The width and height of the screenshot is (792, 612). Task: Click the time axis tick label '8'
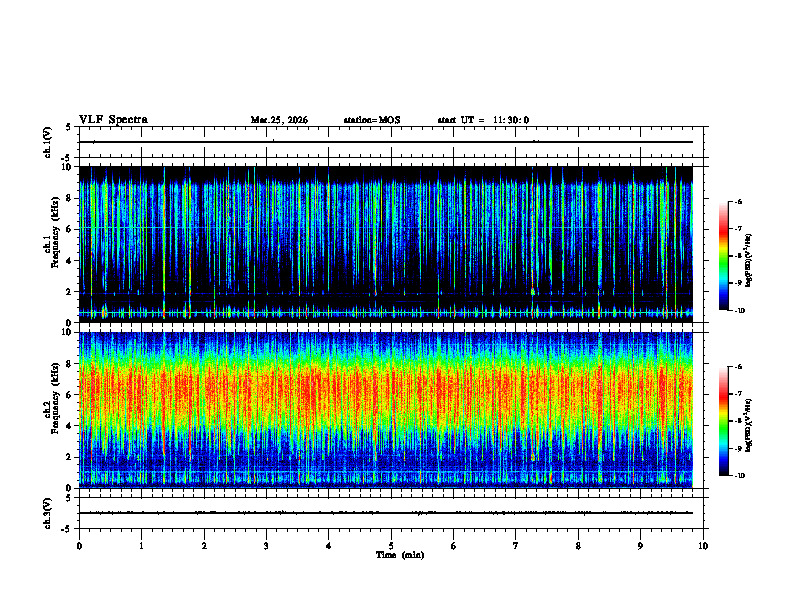click(578, 546)
